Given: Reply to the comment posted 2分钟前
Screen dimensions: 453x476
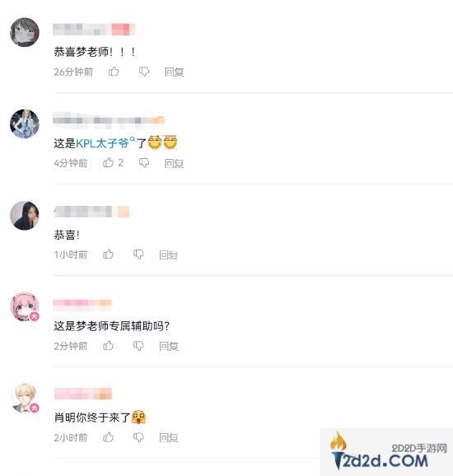Looking at the screenshot, I should (x=169, y=346).
